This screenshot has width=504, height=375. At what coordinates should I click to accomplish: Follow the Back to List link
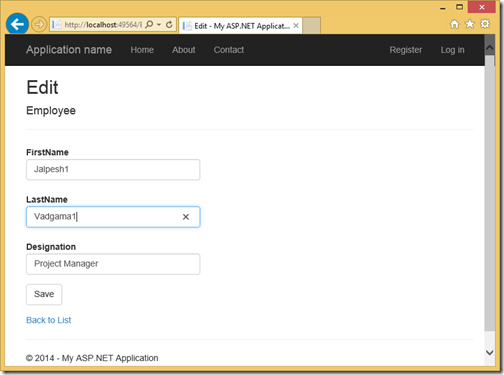click(x=49, y=320)
